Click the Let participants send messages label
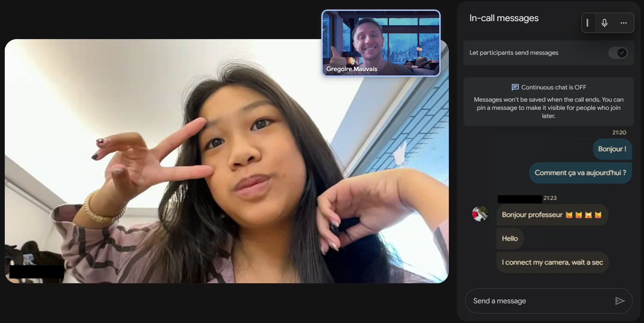The image size is (644, 323). pyautogui.click(x=513, y=53)
